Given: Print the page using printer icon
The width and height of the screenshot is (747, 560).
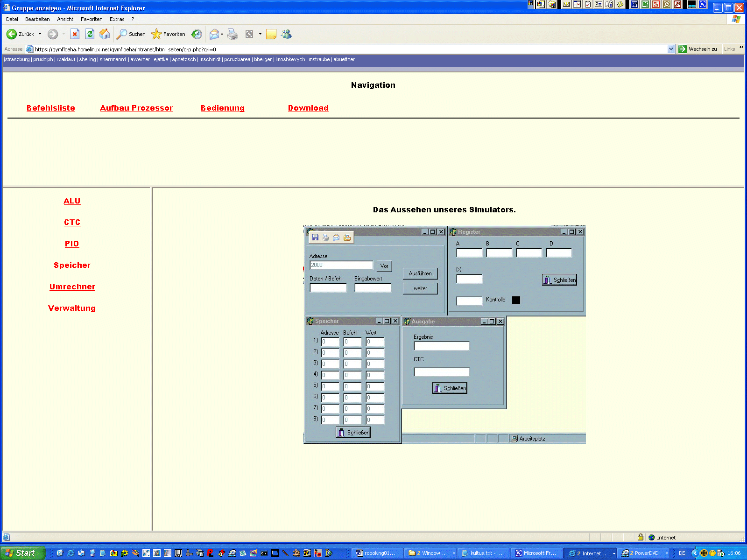Looking at the screenshot, I should (233, 34).
